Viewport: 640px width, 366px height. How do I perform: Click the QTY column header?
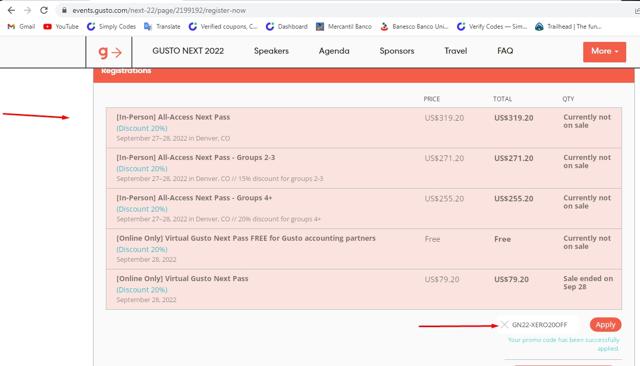[568, 99]
